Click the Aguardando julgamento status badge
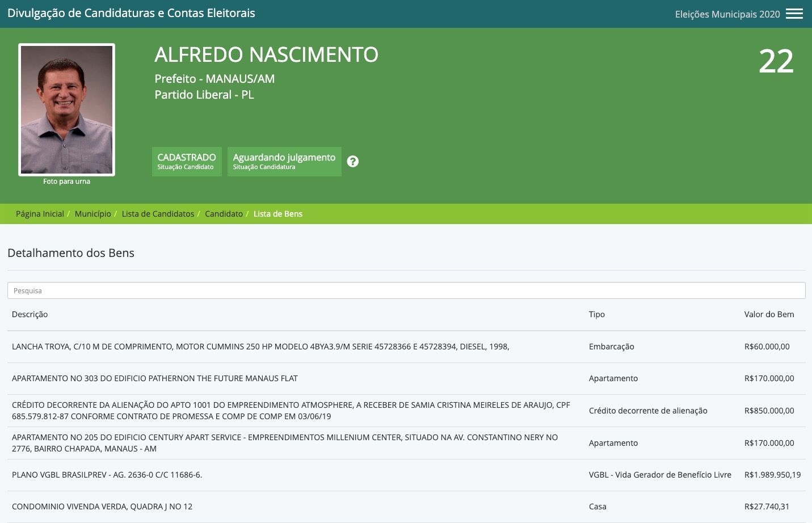Image resolution: width=812 pixels, height=523 pixels. click(x=284, y=161)
